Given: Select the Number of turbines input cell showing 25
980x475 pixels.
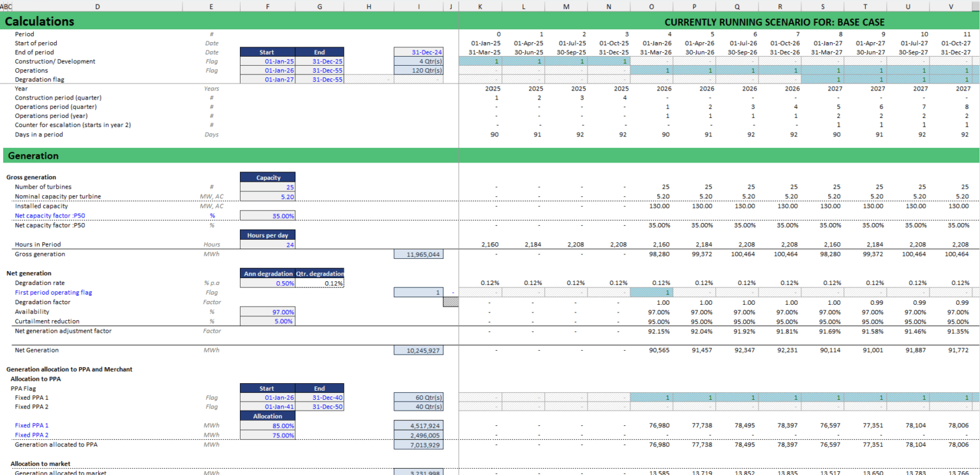Looking at the screenshot, I should [x=267, y=187].
